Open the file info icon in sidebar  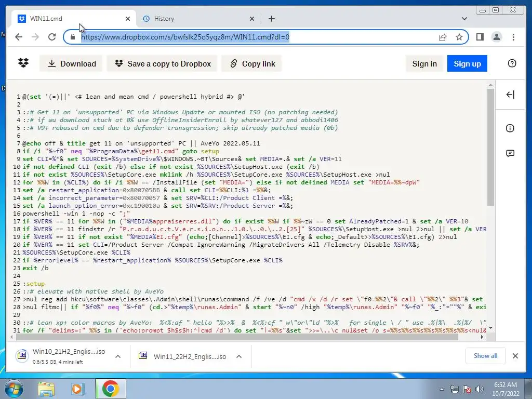(510, 128)
